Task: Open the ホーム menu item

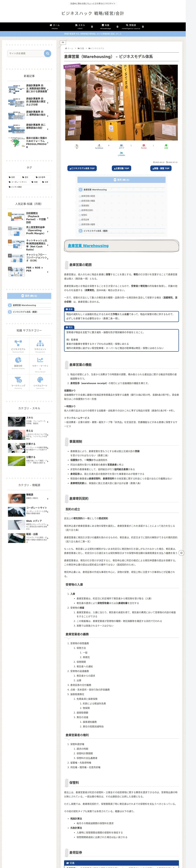Action: pyautogui.click(x=55, y=27)
